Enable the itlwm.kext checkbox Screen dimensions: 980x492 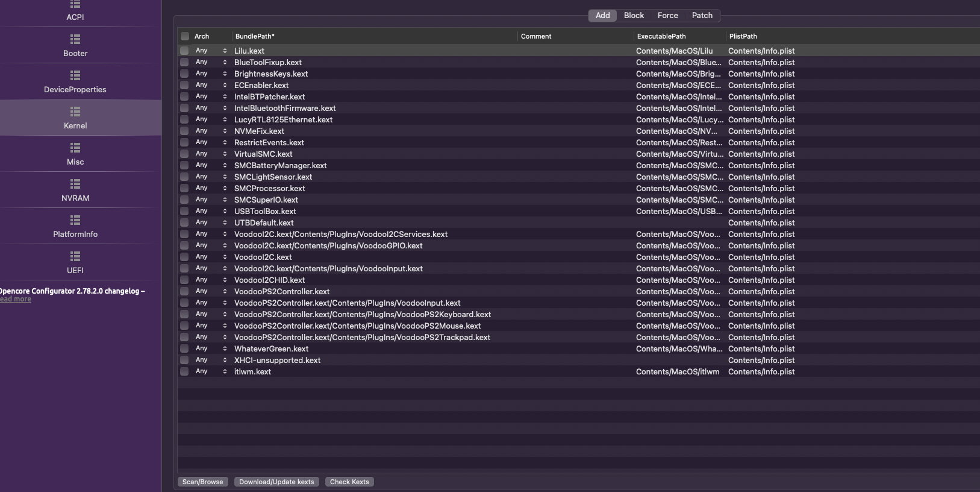click(184, 371)
